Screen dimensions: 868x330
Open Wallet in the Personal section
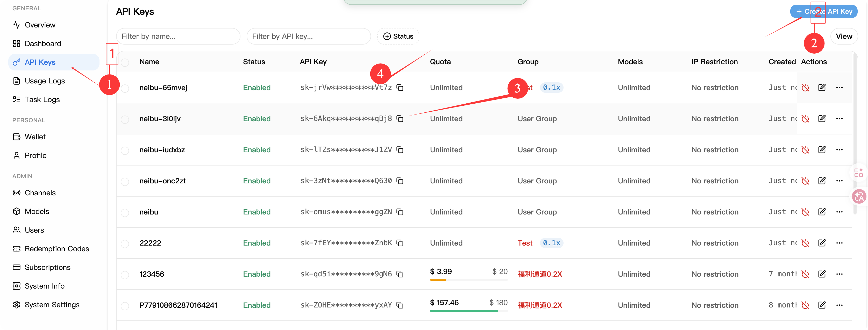tap(54, 137)
